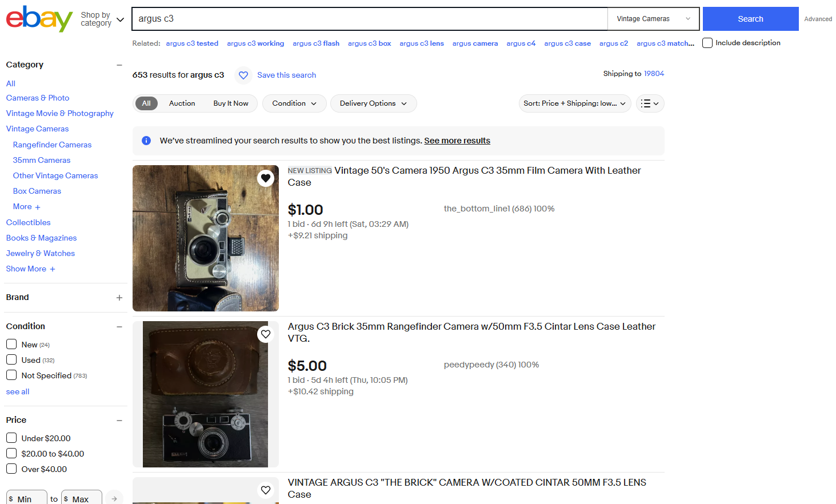Screen dimensions: 836x504
Task: Expand the Brand filter plus icon
Action: [119, 298]
